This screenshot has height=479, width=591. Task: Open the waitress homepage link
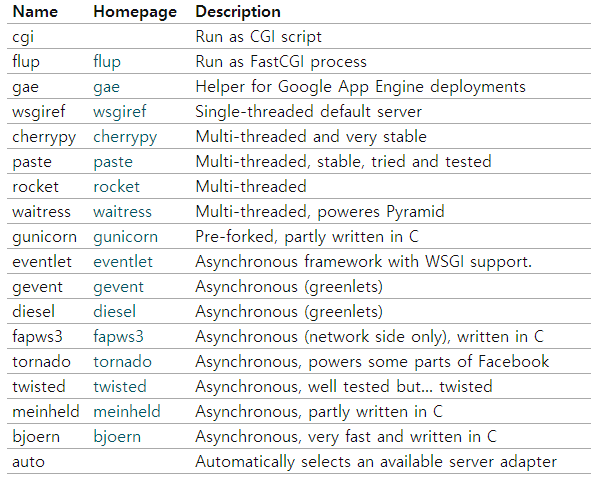122,212
